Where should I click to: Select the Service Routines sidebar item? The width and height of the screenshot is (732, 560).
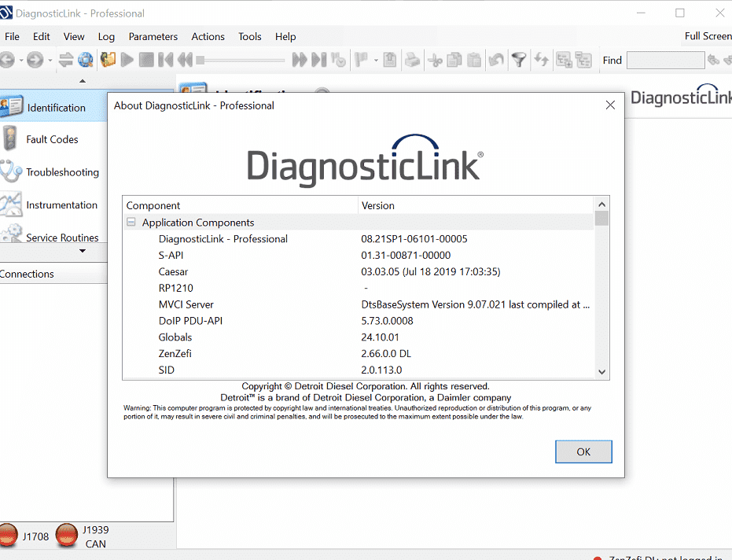53,234
